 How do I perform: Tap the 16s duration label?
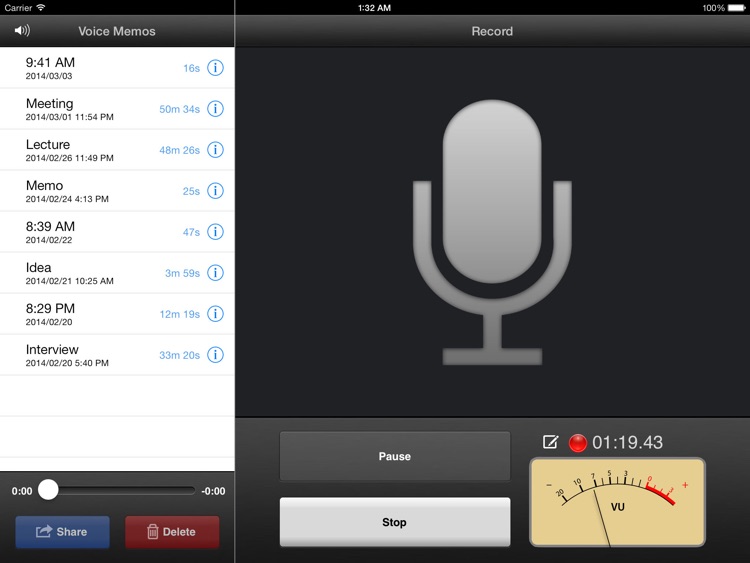(191, 68)
